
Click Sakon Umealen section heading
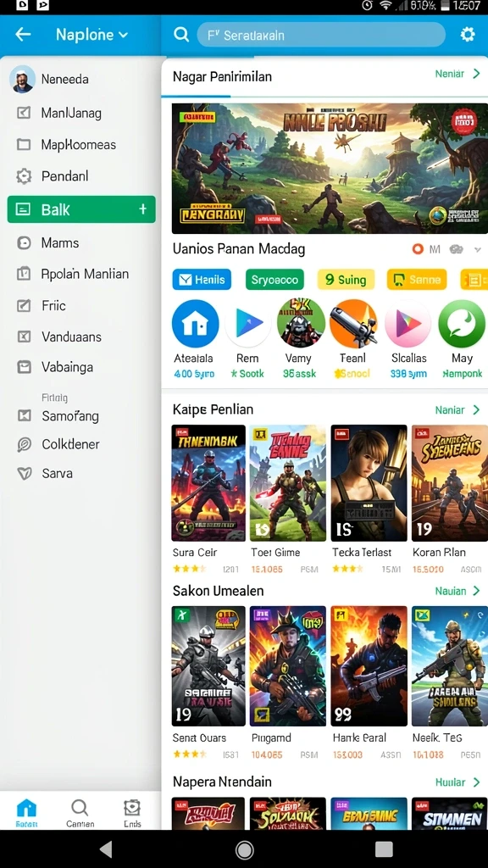(218, 591)
